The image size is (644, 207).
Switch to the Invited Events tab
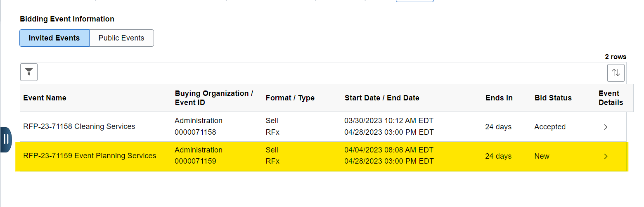click(54, 38)
